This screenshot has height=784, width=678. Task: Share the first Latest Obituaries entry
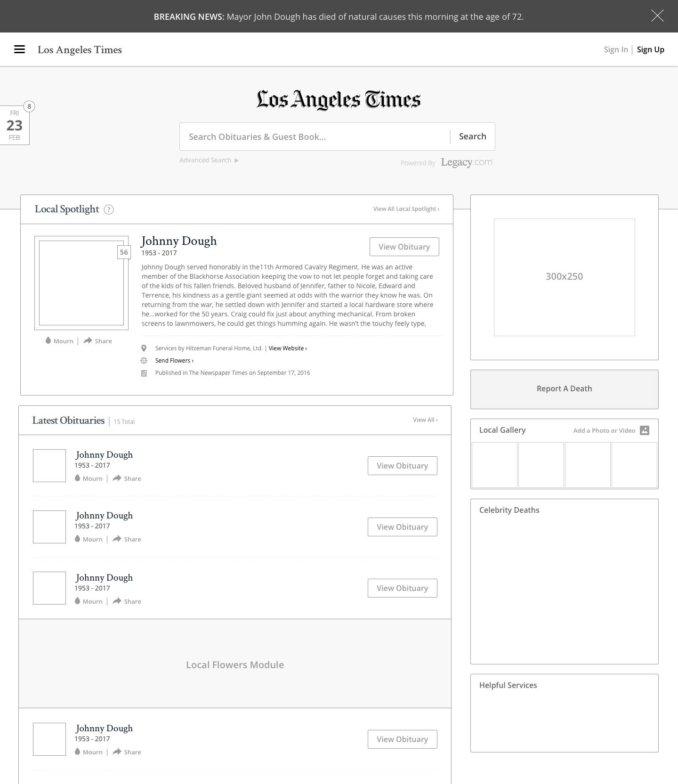pos(127,478)
